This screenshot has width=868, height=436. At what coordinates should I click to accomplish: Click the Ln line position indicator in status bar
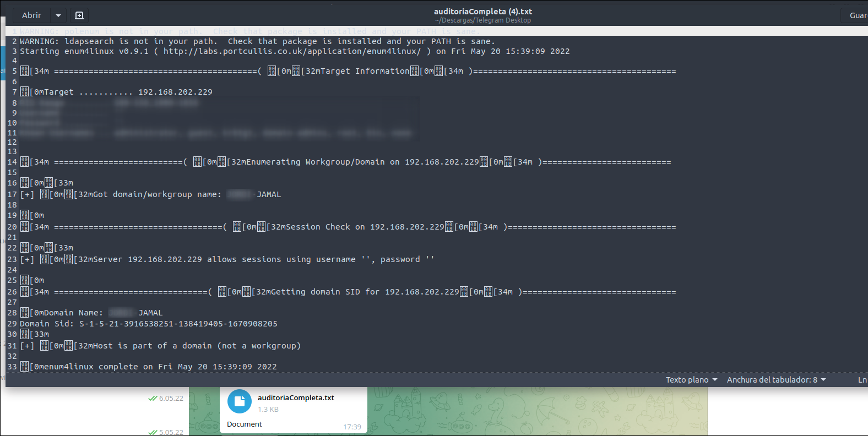coord(862,380)
